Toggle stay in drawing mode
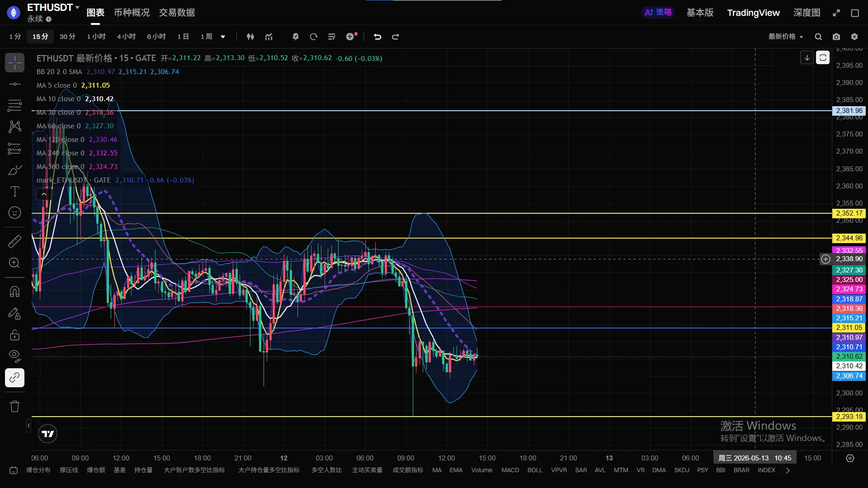The width and height of the screenshot is (868, 488). coord(14,313)
